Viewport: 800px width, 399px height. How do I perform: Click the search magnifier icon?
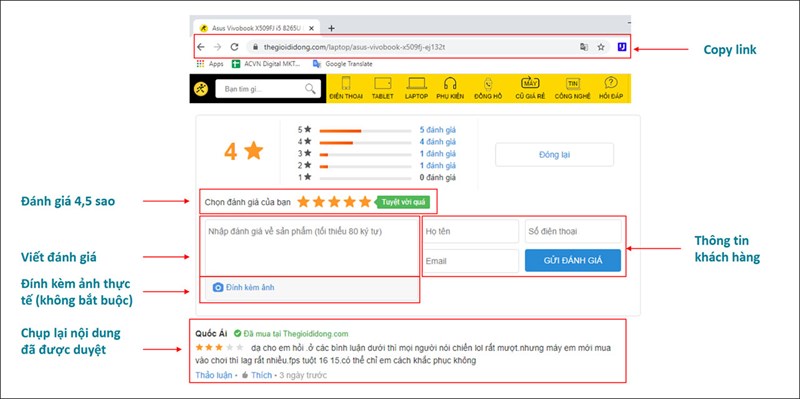pyautogui.click(x=310, y=89)
